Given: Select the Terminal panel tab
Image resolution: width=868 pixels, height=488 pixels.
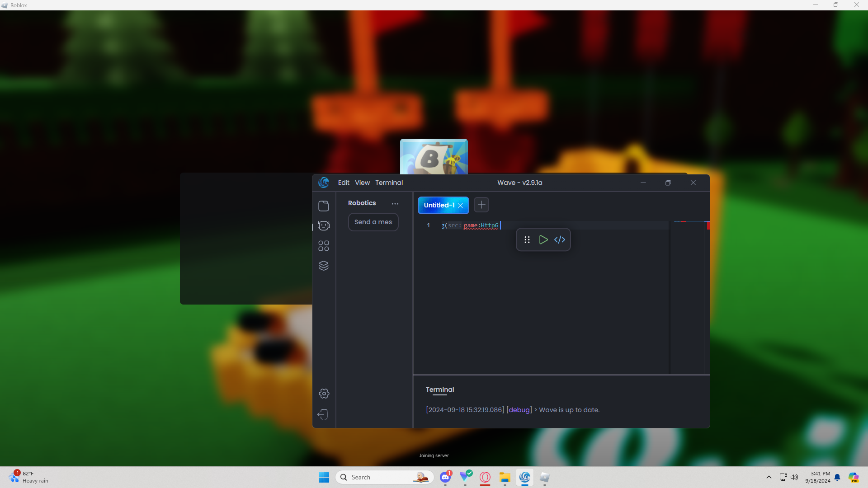Looking at the screenshot, I should point(439,389).
